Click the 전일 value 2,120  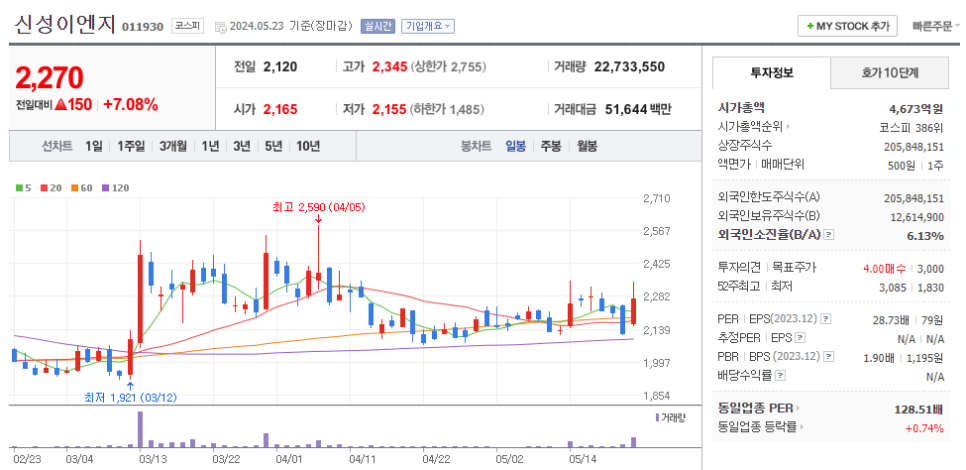pos(280,67)
